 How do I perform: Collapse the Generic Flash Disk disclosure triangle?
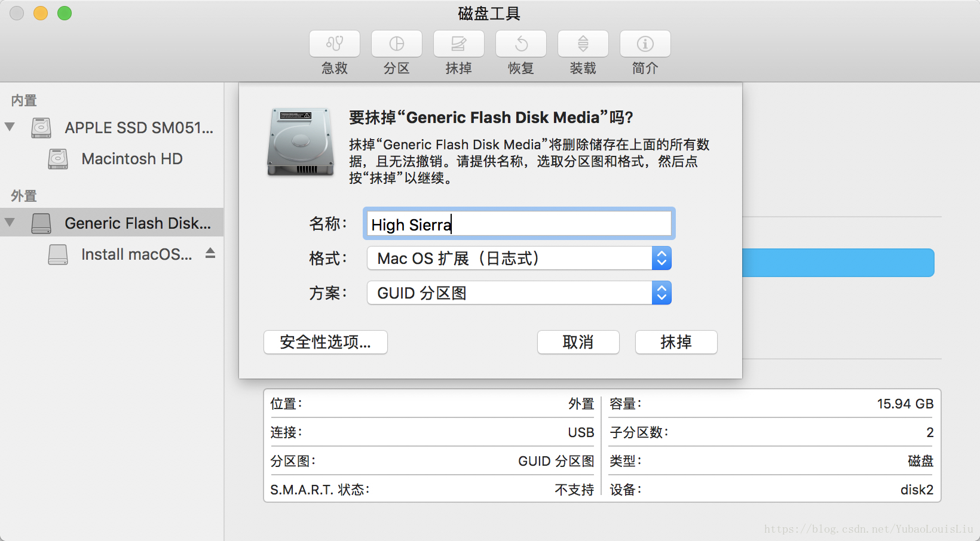tap(10, 222)
